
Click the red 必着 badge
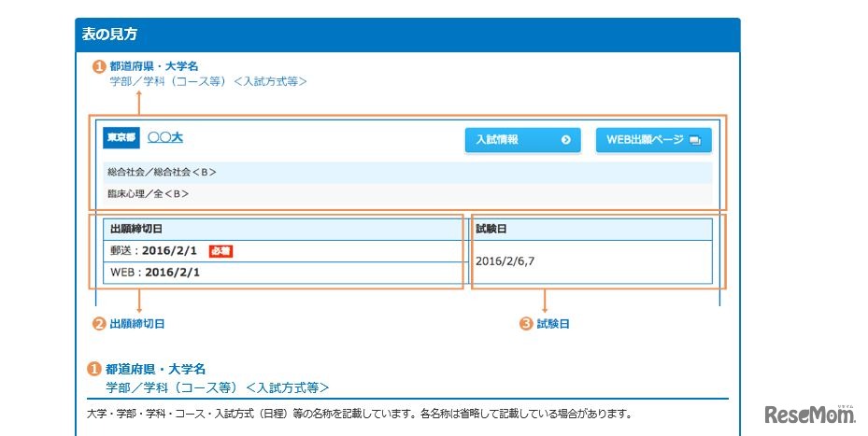221,251
